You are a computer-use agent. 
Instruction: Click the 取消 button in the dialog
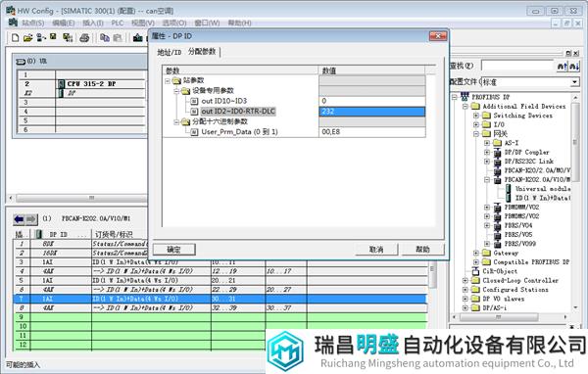[376, 250]
